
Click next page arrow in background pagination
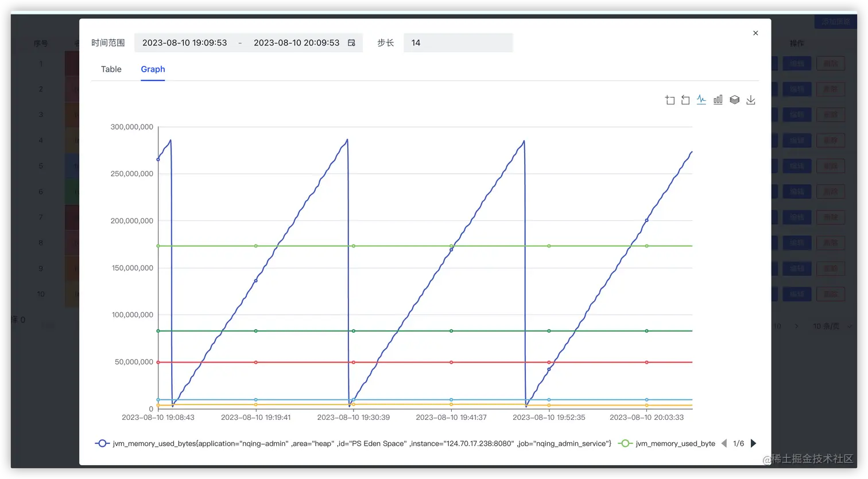pos(796,326)
